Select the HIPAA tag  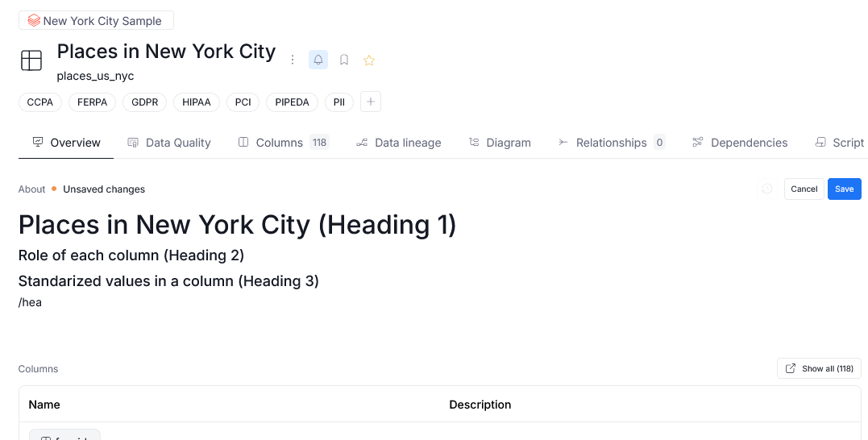(197, 102)
